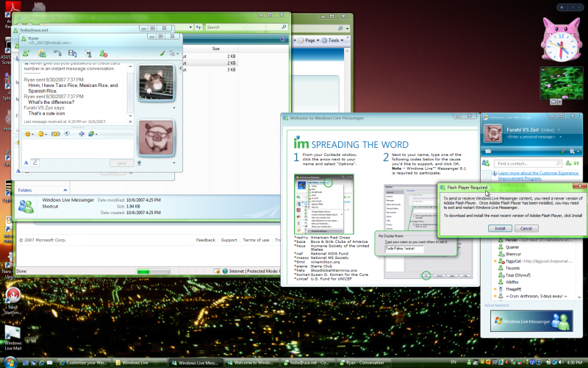Image resolution: width=588 pixels, height=368 pixels.
Task: Click the Windows Start orb
Action: point(10,362)
